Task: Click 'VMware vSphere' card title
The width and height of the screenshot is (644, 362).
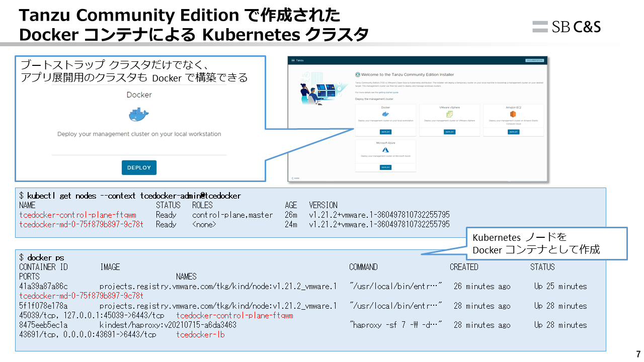Action: pyautogui.click(x=450, y=108)
